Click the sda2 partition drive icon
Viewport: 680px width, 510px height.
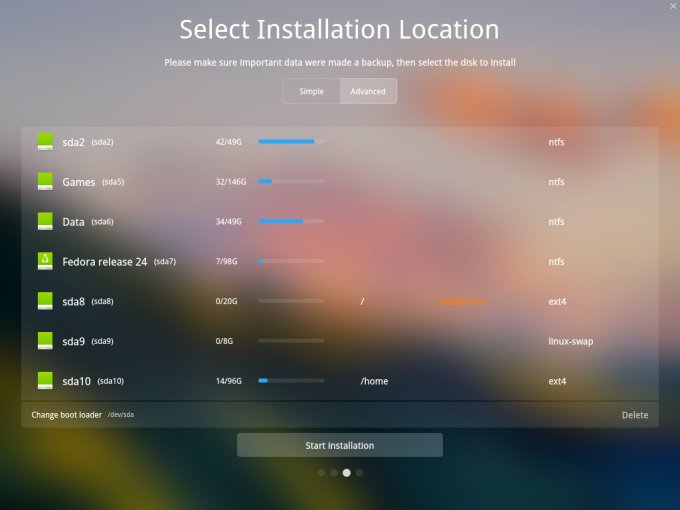pos(45,141)
